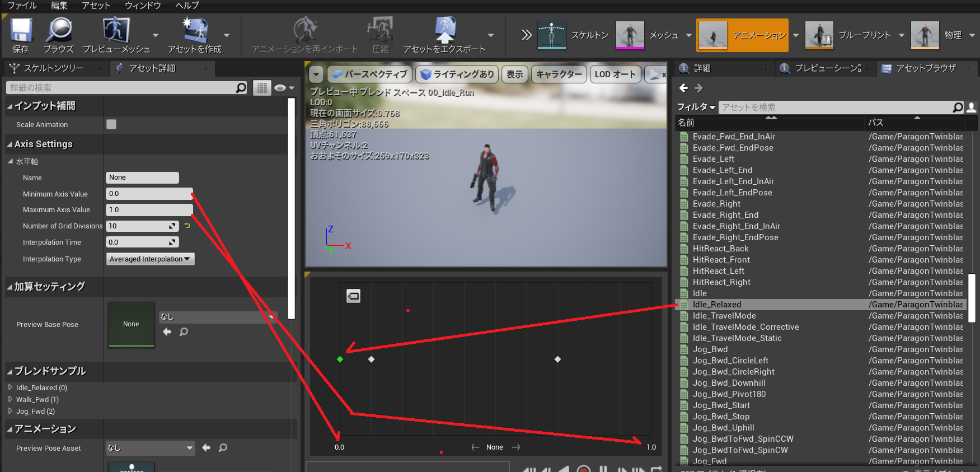Open the Filter (フィルタ) dropdown

click(x=696, y=107)
